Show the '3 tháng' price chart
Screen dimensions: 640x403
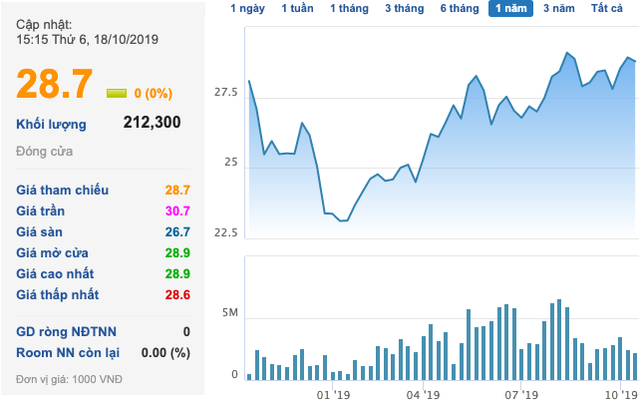(402, 9)
